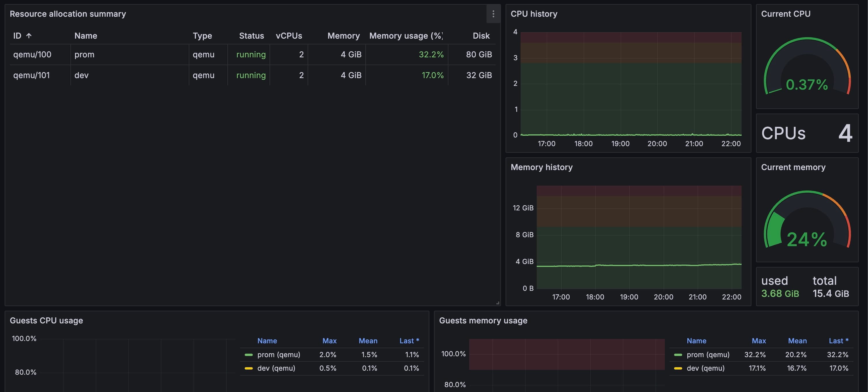Image resolution: width=868 pixels, height=392 pixels.
Task: Sort table by Name column header
Action: (x=86, y=36)
